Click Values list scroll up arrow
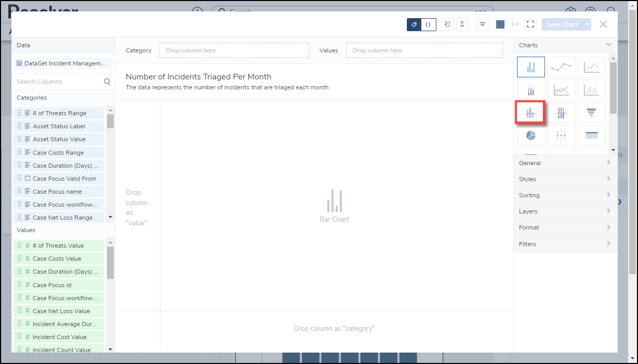This screenshot has height=364, width=638. tap(110, 242)
